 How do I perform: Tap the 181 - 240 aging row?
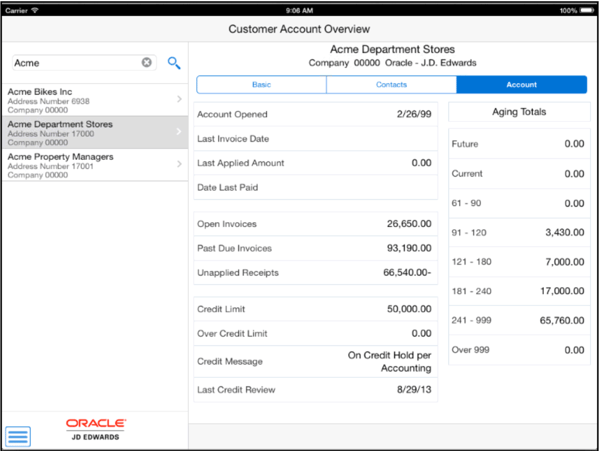pyautogui.click(x=519, y=291)
